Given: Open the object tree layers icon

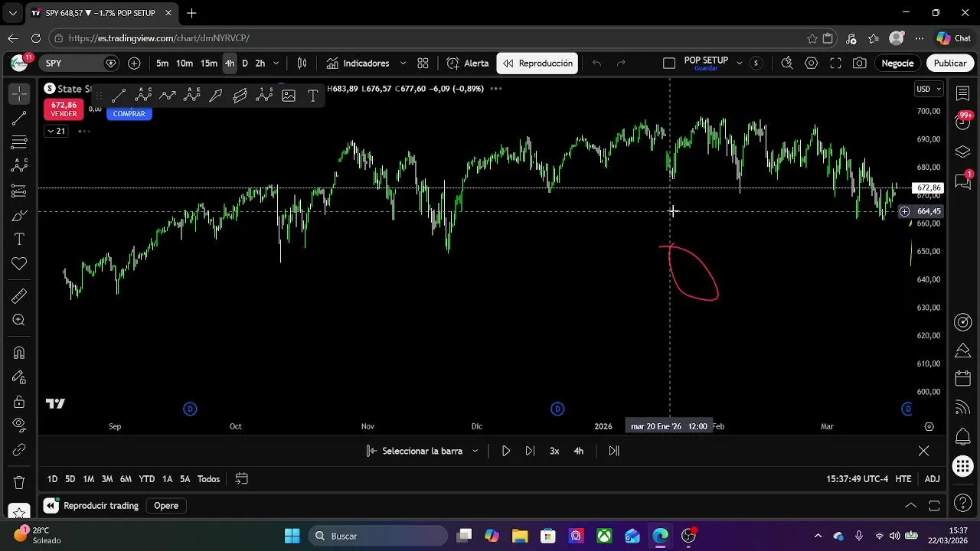Looking at the screenshot, I should pyautogui.click(x=963, y=152).
